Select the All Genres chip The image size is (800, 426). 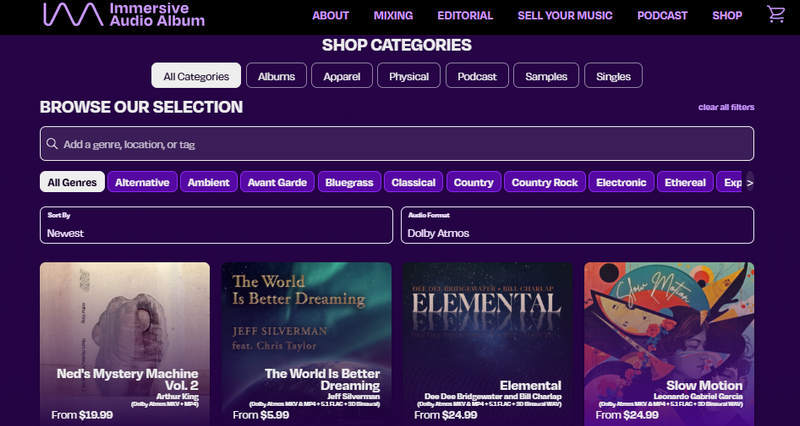(x=72, y=182)
